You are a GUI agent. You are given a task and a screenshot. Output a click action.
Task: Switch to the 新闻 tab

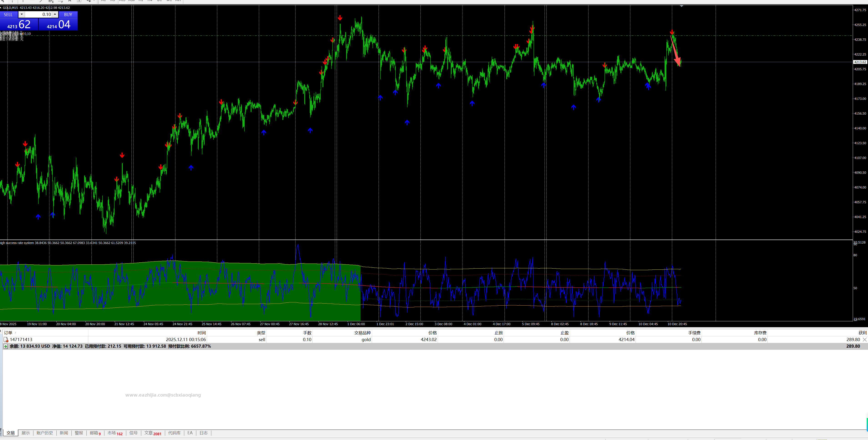point(64,433)
